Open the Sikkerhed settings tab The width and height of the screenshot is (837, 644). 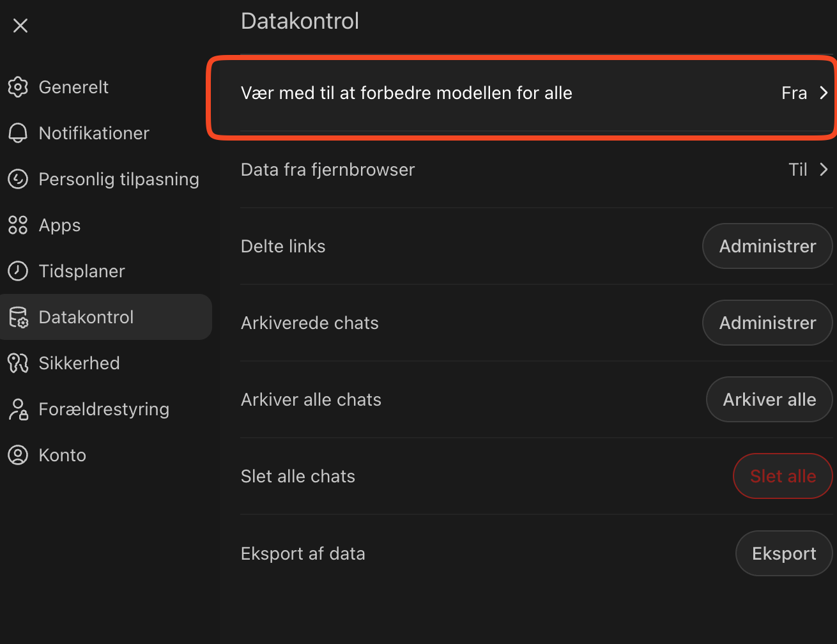point(79,363)
